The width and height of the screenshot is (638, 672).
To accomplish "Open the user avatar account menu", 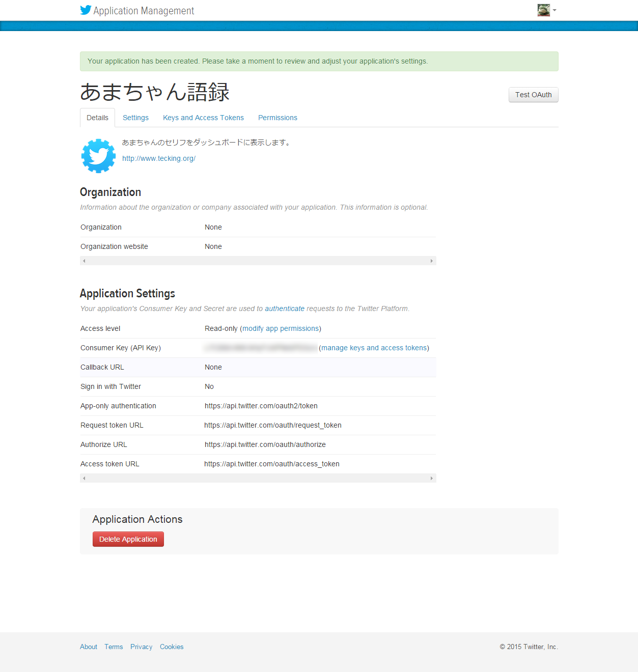I will [547, 10].
